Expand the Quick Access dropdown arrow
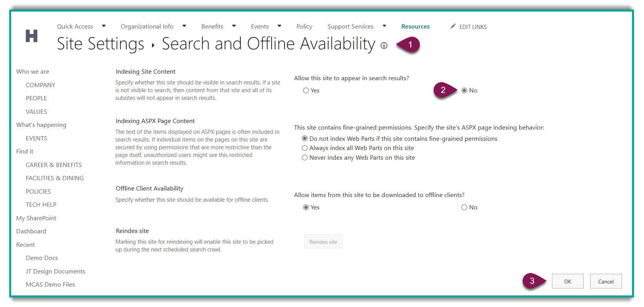 tap(104, 26)
